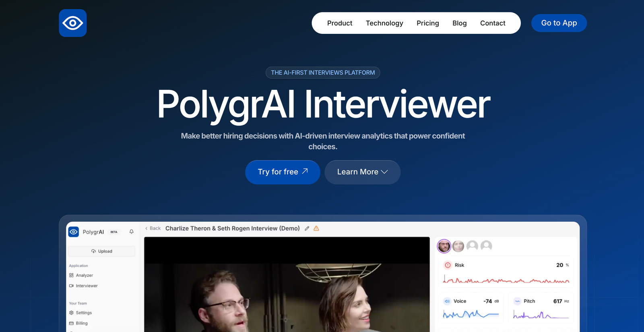Select the purple-outlined participant avatar
644x332 pixels.
click(x=444, y=246)
